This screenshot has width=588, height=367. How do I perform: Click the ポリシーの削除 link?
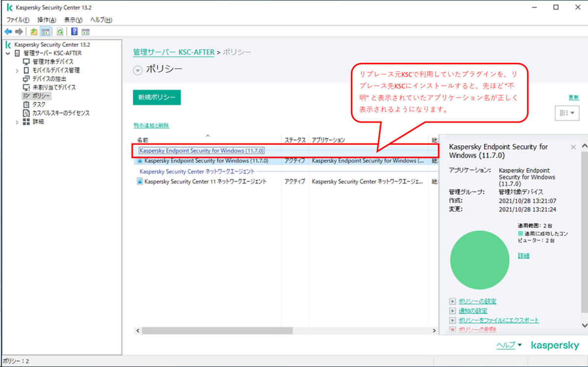click(x=477, y=330)
